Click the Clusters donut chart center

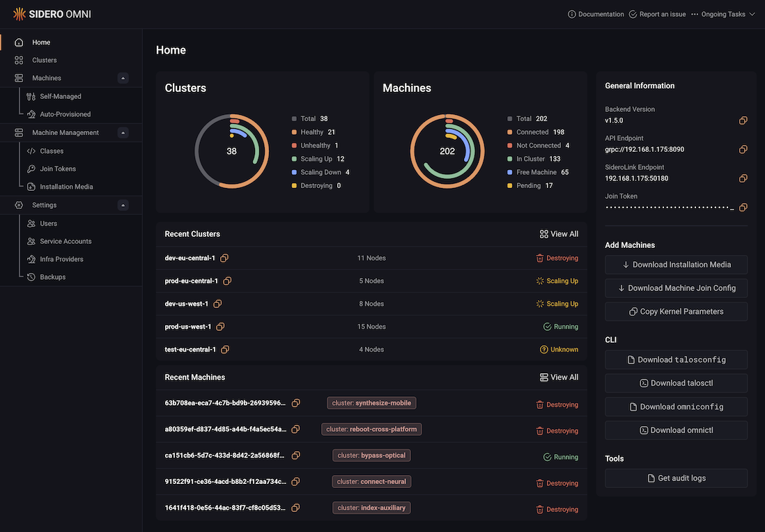(232, 151)
